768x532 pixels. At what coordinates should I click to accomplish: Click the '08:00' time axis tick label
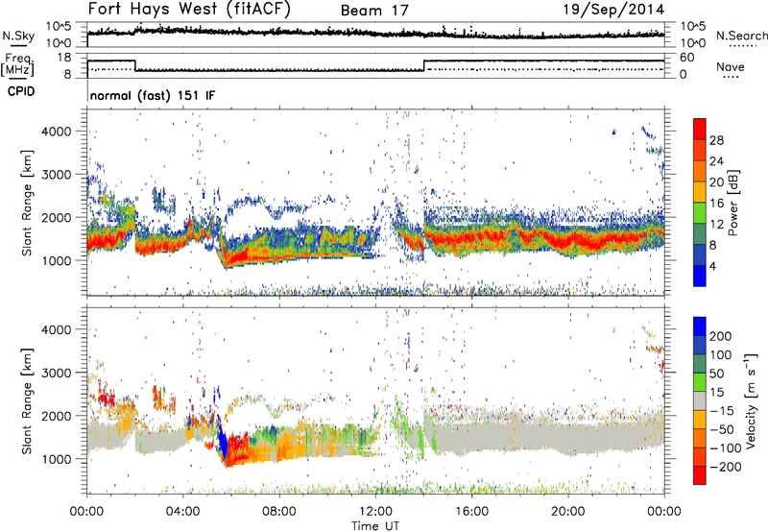pos(279,512)
